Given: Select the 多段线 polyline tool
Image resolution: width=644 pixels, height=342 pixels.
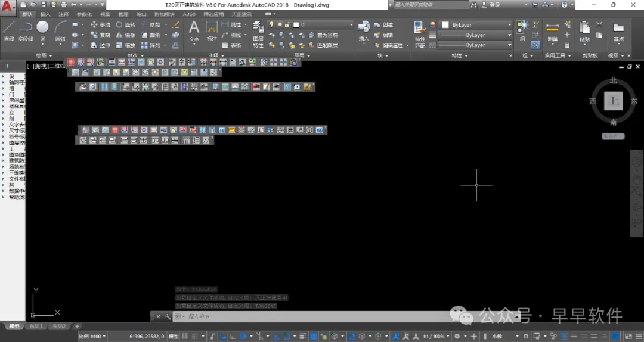Looking at the screenshot, I should pyautogui.click(x=26, y=31).
